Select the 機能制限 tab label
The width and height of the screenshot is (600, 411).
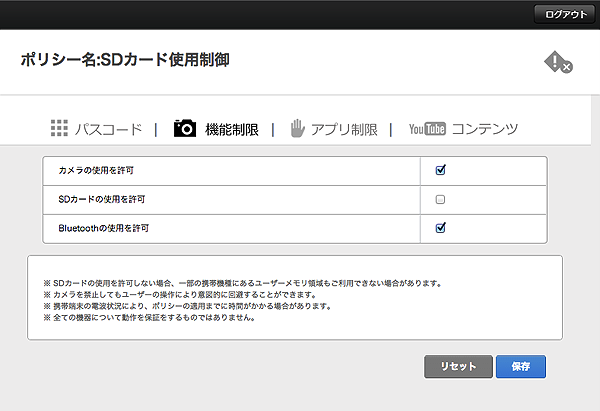click(231, 129)
